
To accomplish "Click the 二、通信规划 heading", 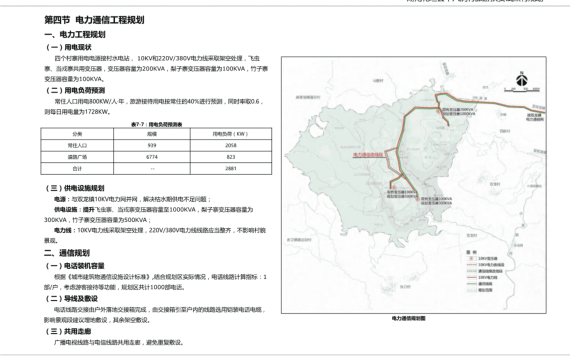I will pyautogui.click(x=67, y=253).
